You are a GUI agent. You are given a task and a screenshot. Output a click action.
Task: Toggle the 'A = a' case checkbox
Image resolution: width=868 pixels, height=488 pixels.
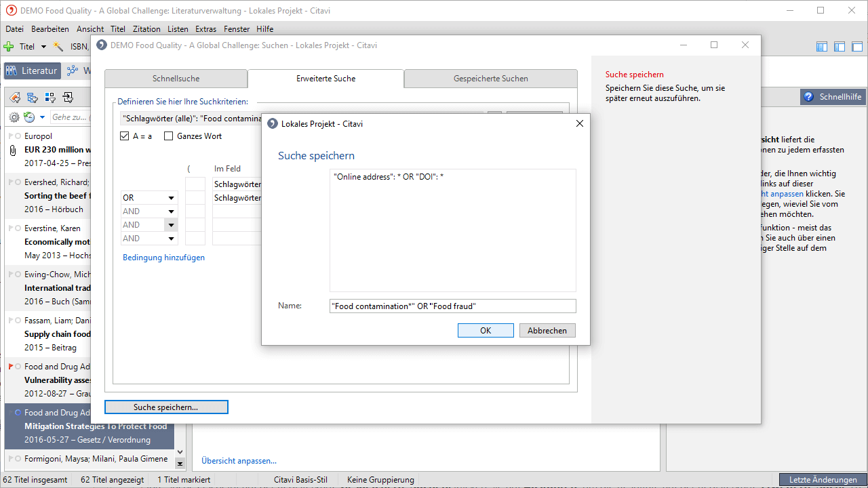tap(124, 136)
